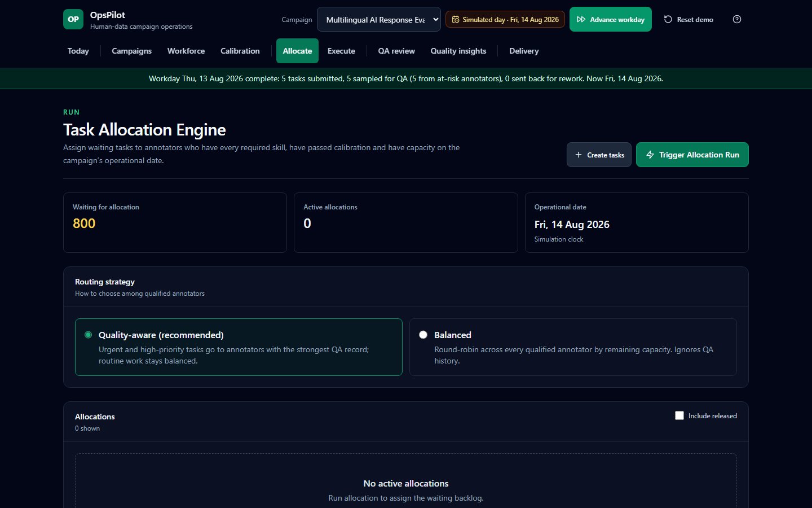Select the Allocate tab

point(297,51)
